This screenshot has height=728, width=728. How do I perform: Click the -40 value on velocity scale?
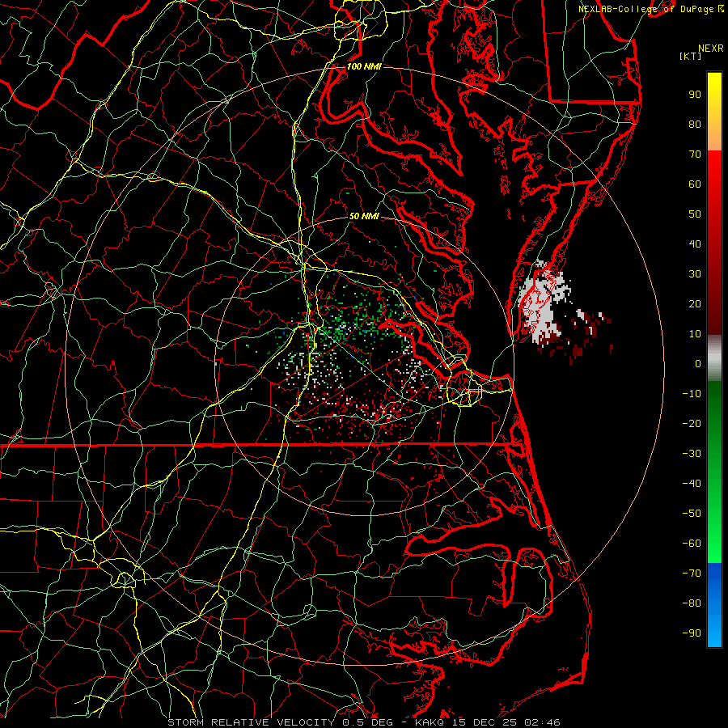point(692,484)
